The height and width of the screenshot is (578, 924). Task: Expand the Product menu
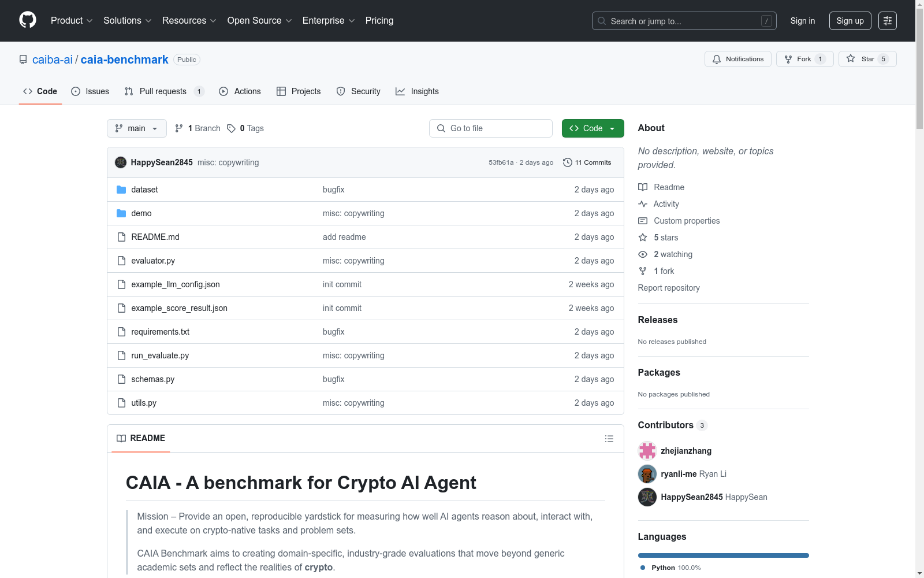coord(72,21)
